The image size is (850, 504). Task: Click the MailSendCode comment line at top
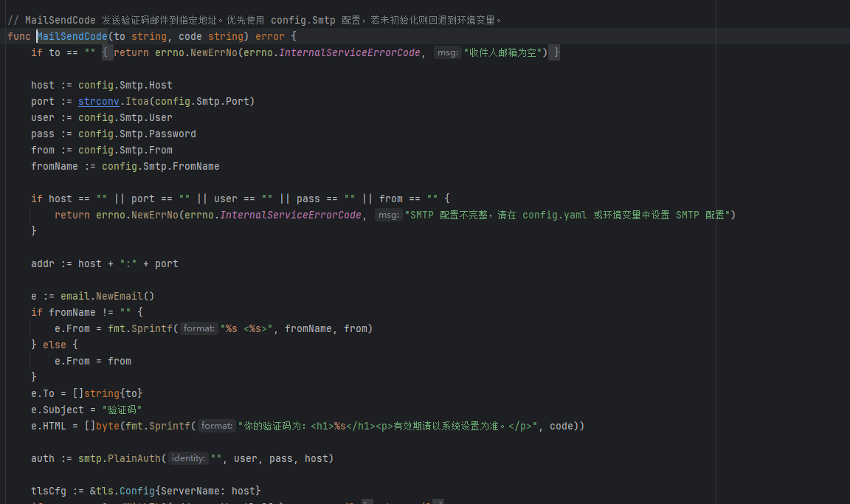(255, 20)
